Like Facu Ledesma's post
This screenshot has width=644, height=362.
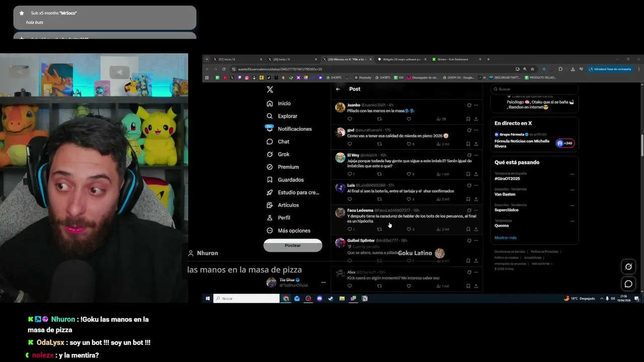pyautogui.click(x=409, y=229)
